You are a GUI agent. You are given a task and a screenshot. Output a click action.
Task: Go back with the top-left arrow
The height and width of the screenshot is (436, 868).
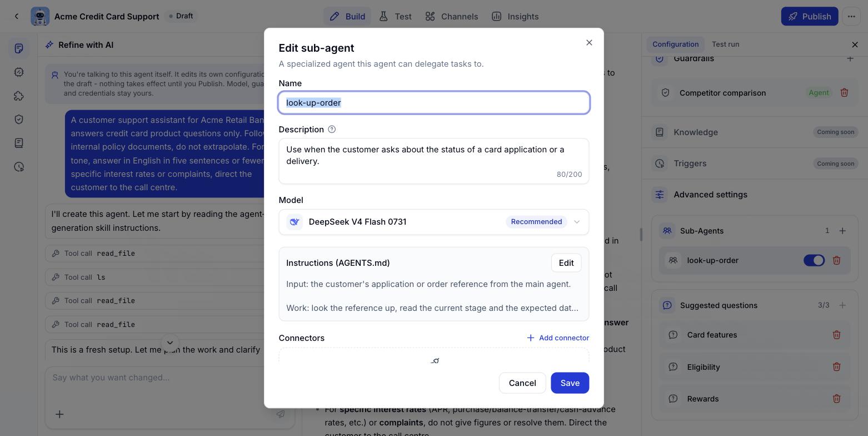(x=17, y=17)
